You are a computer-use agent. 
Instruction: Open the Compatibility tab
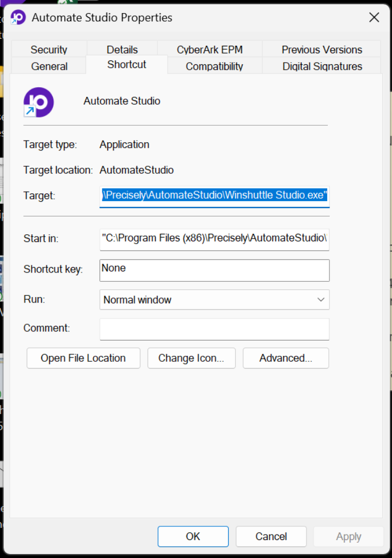[215, 66]
